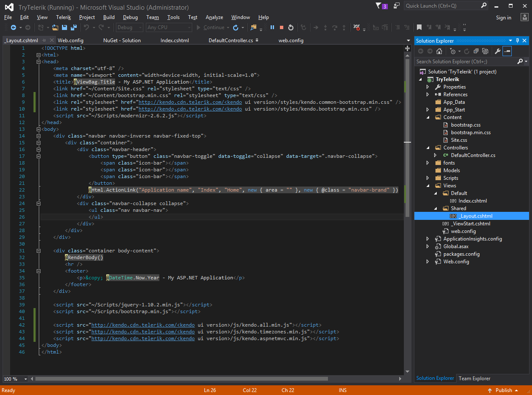Toggle Preview Selected Items button

[507, 51]
